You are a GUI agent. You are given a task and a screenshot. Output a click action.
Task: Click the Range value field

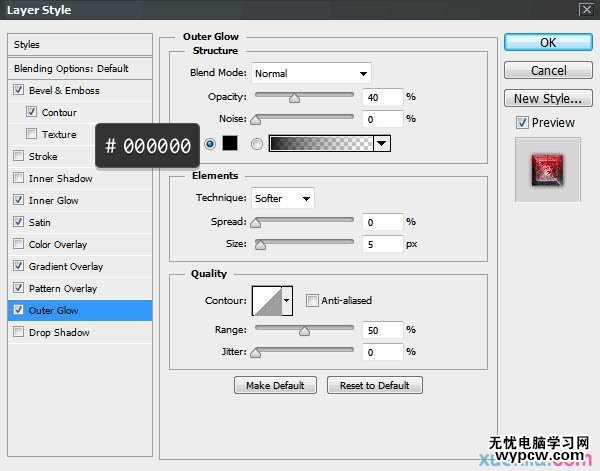pos(382,330)
